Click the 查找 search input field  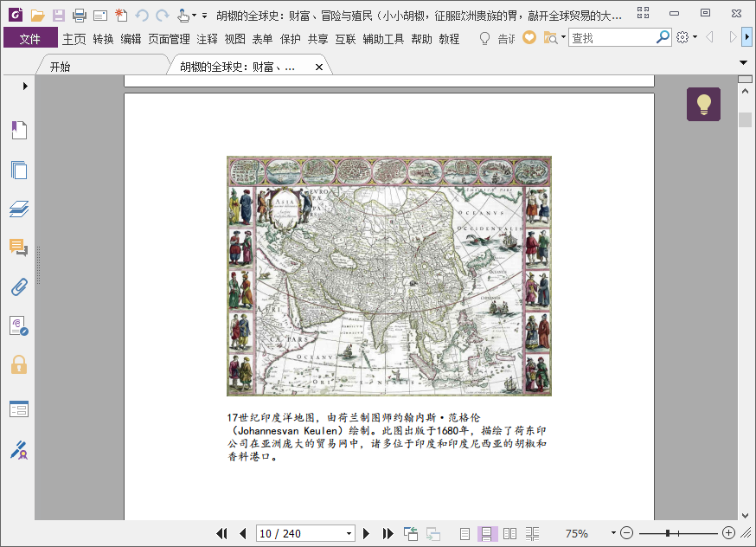pyautogui.click(x=611, y=38)
